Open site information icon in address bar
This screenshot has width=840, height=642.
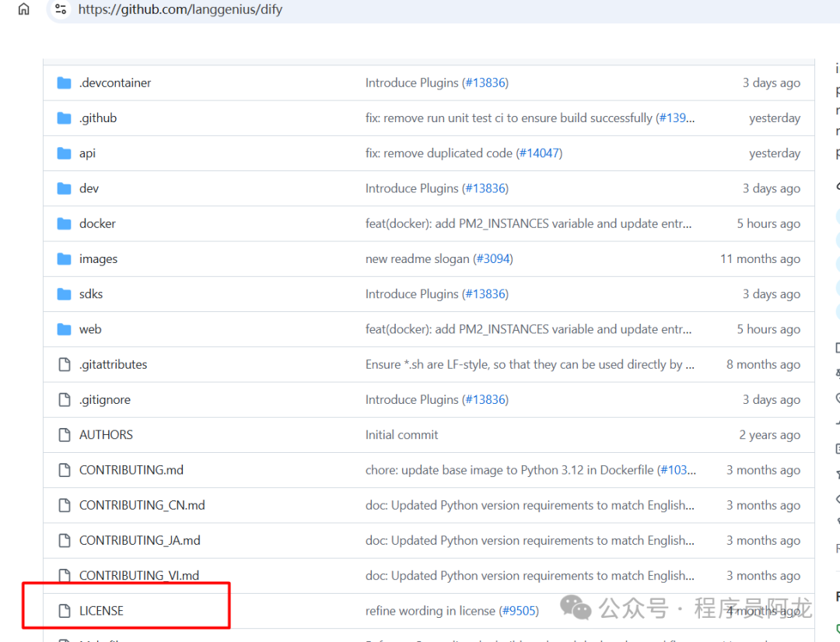[x=61, y=9]
